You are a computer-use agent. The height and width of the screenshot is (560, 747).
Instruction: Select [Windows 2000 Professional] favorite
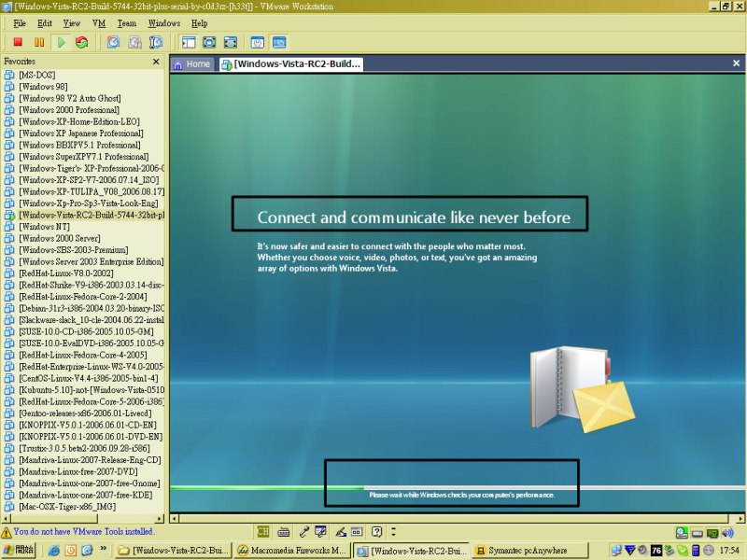coord(69,110)
